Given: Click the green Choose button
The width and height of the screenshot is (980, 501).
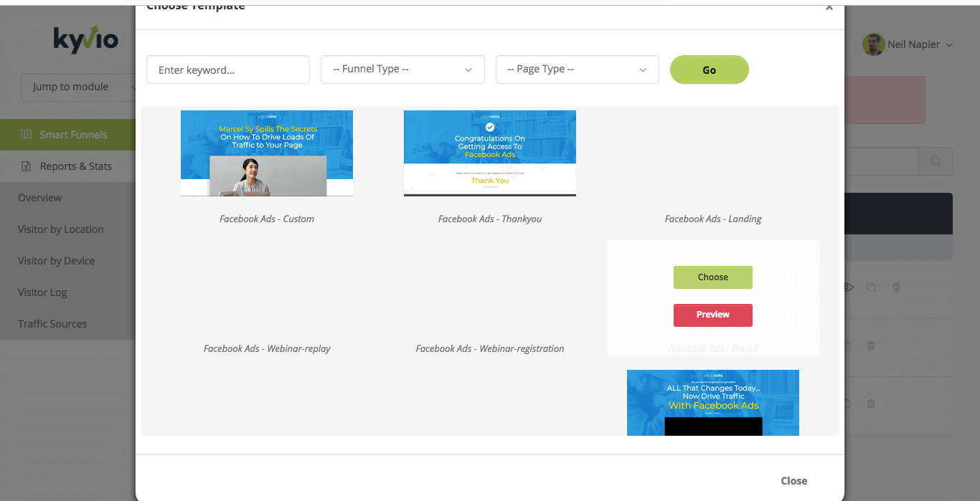Looking at the screenshot, I should (x=713, y=277).
